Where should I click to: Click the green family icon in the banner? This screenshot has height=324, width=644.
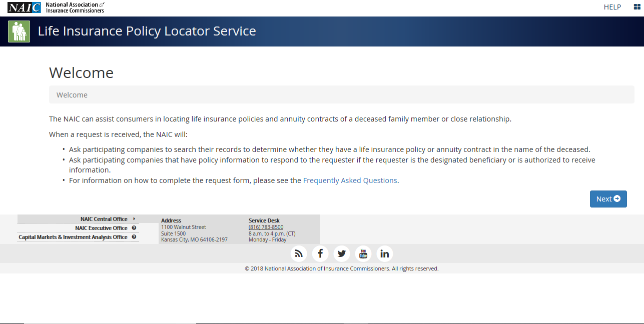[19, 30]
